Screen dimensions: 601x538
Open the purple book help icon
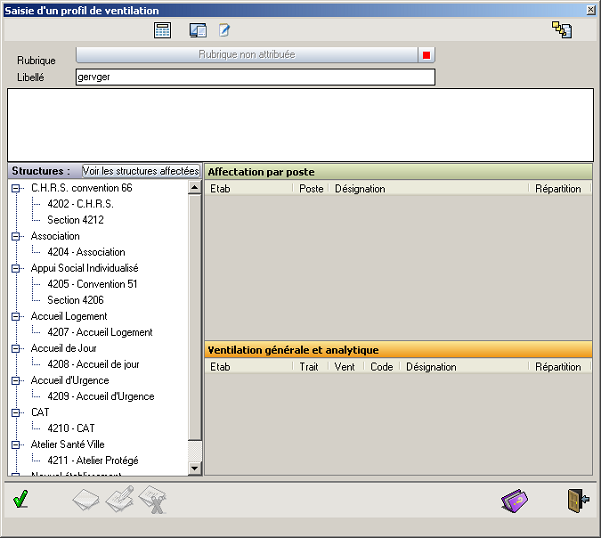tap(514, 500)
